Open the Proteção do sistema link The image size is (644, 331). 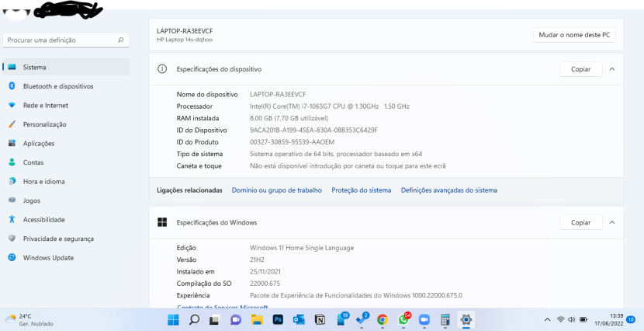(x=362, y=190)
